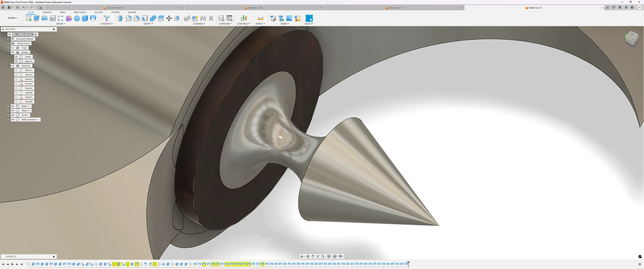Select the Shell tool
The width and height of the screenshot is (644, 269).
pyautogui.click(x=145, y=18)
